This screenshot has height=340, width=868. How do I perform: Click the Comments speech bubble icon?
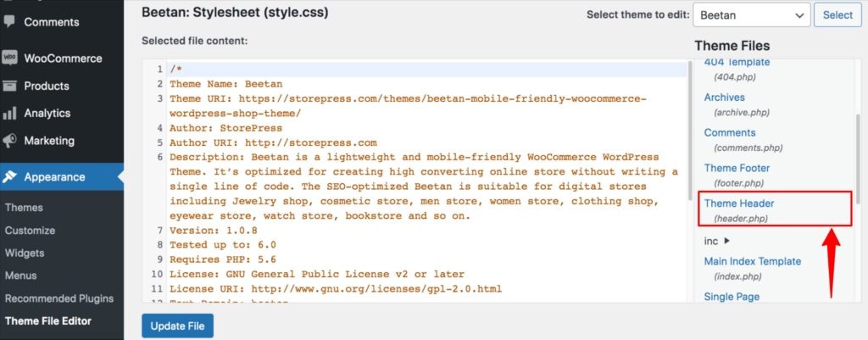click(9, 21)
